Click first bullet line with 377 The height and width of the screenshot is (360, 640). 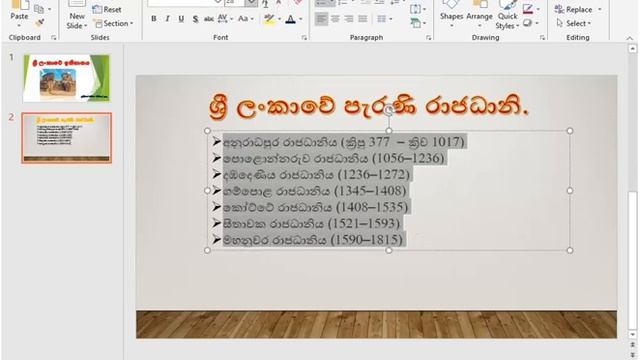coord(344,142)
